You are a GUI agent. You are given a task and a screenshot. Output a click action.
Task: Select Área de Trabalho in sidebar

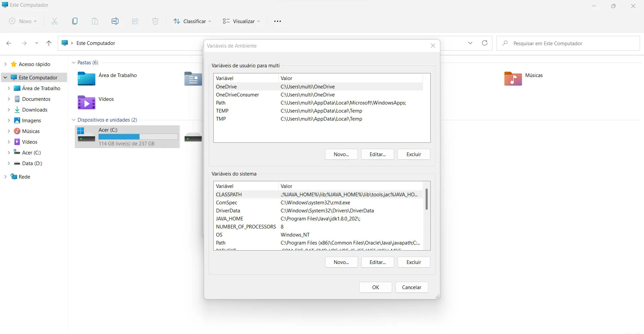tap(41, 88)
